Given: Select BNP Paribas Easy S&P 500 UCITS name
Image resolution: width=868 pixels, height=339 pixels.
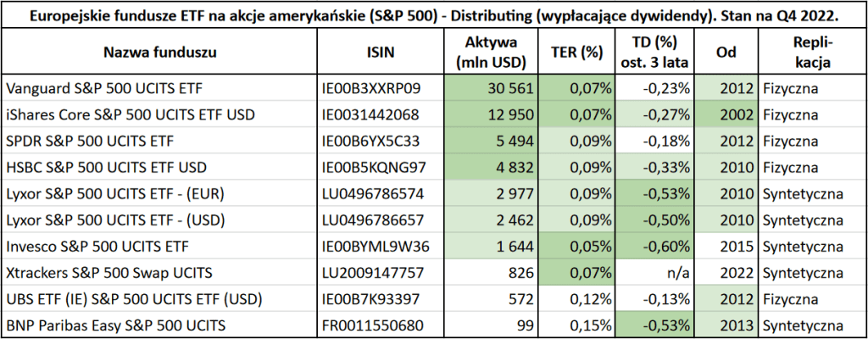Looking at the screenshot, I should (x=114, y=325).
